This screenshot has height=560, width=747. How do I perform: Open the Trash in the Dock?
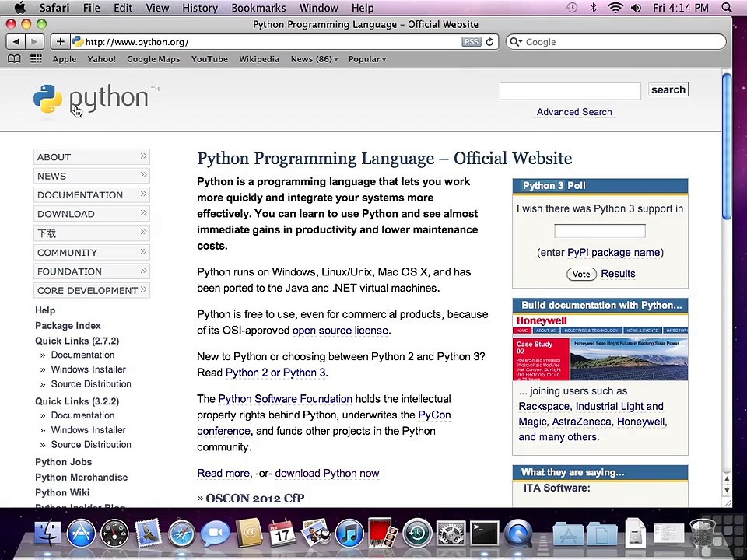702,533
